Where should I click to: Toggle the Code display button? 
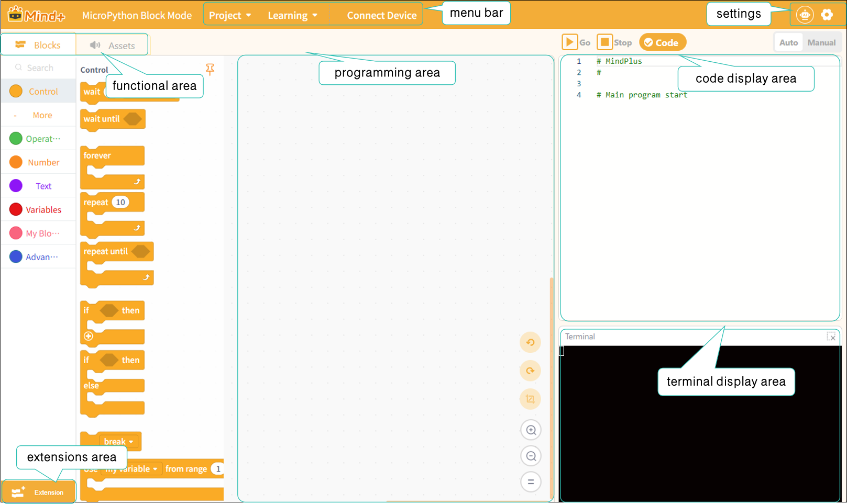662,42
